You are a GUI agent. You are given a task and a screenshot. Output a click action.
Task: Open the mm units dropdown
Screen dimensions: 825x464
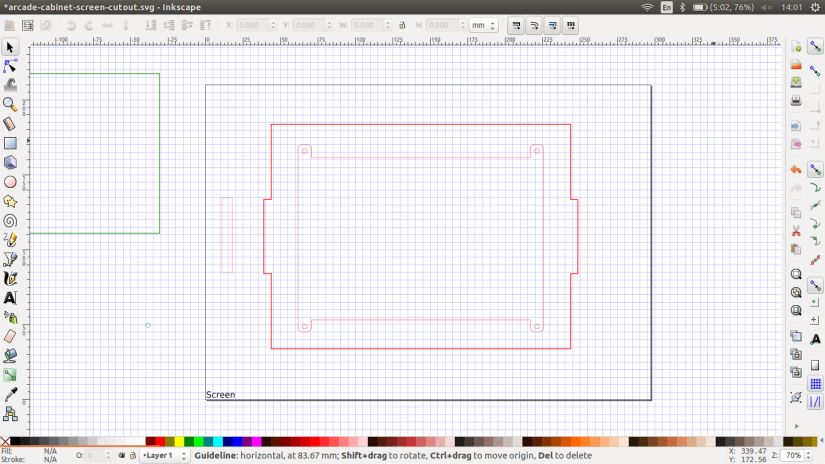pyautogui.click(x=484, y=25)
